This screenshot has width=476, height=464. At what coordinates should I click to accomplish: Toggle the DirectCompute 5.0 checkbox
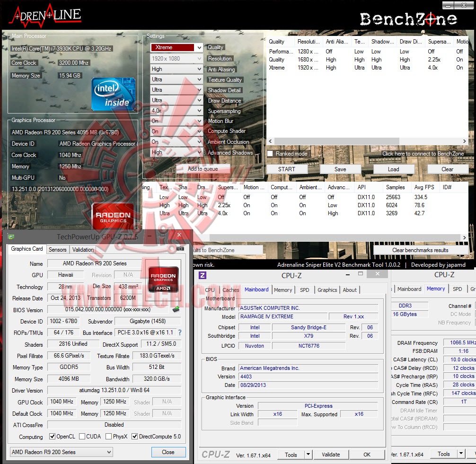pyautogui.click(x=135, y=437)
